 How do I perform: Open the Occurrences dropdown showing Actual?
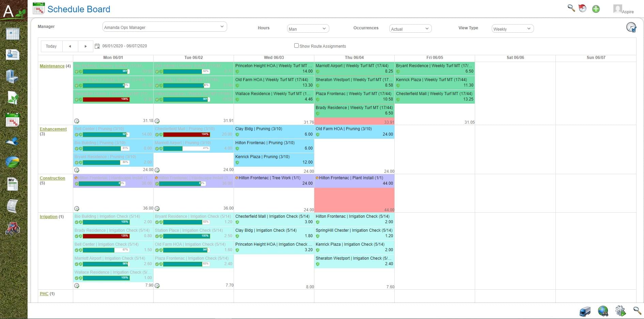click(x=410, y=29)
